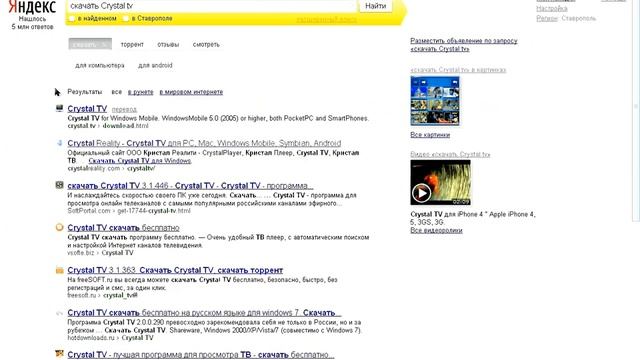This screenshot has height=360, width=640.
Task: Click 'crystalreality.com › crystaltv/' URL
Action: click(x=111, y=168)
